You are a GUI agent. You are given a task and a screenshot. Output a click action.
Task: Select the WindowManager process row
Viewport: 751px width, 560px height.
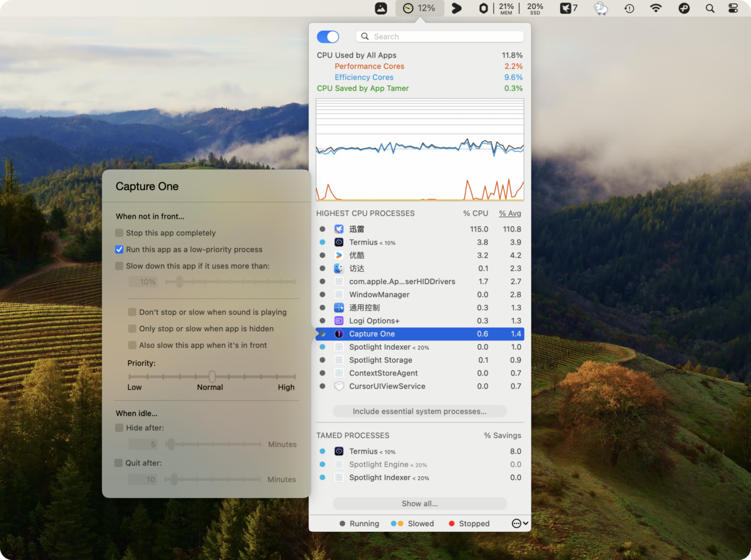(x=420, y=294)
